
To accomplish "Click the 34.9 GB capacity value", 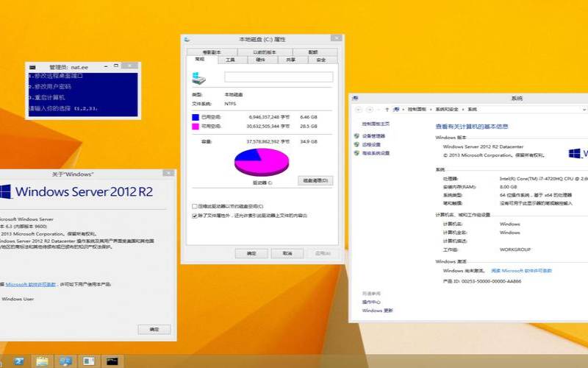I will point(309,141).
